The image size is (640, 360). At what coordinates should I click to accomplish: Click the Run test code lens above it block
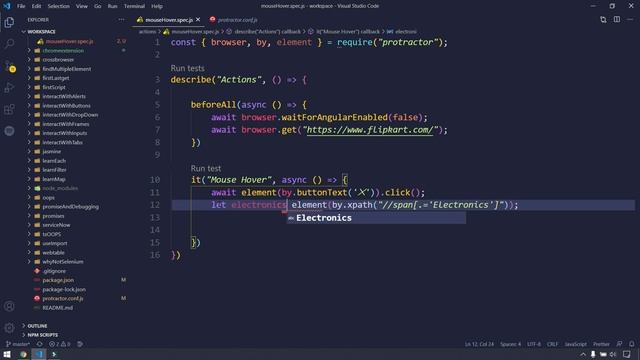click(x=206, y=168)
